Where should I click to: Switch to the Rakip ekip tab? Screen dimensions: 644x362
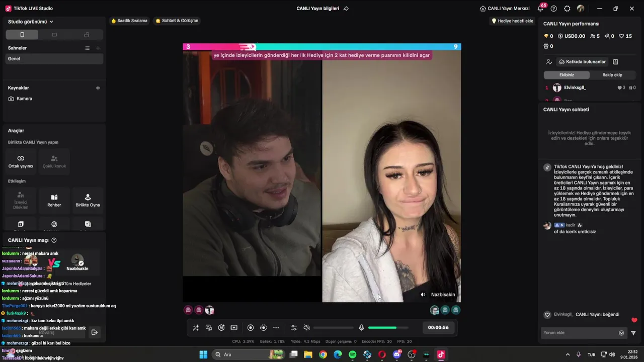pyautogui.click(x=612, y=75)
